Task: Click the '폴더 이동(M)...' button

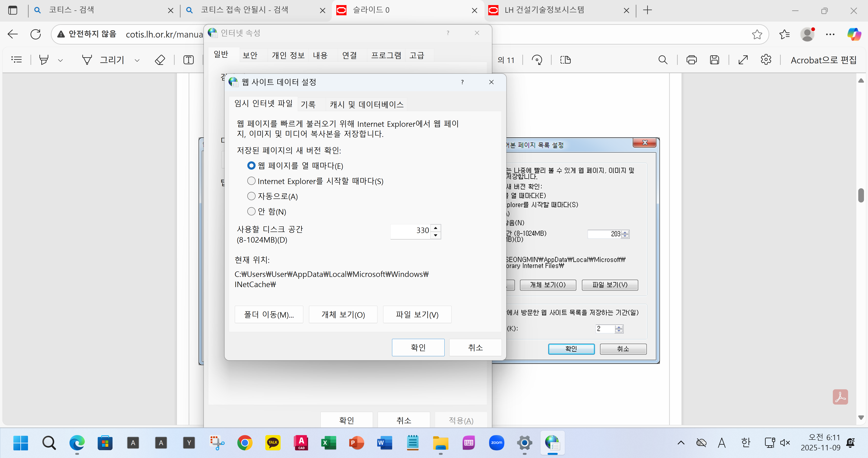Action: pos(269,315)
